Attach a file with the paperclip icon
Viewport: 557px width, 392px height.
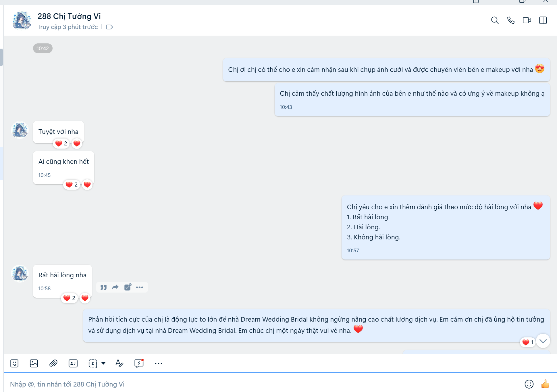coord(53,363)
